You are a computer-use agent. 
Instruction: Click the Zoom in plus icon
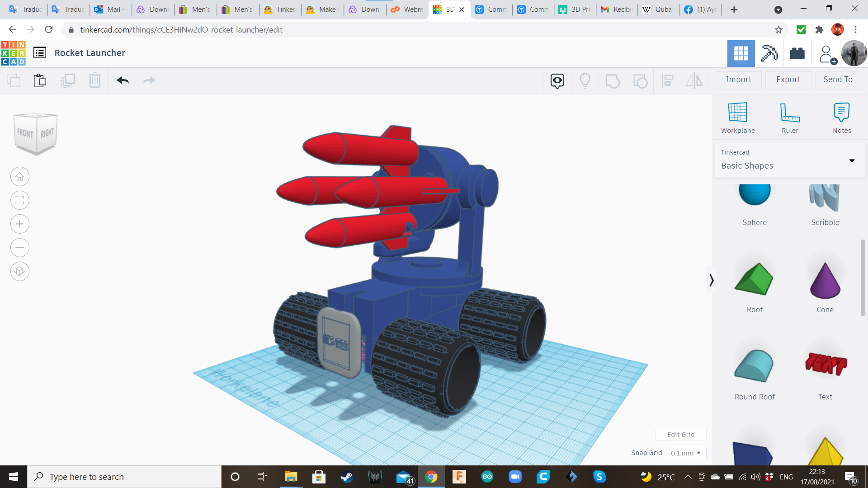pyautogui.click(x=20, y=224)
